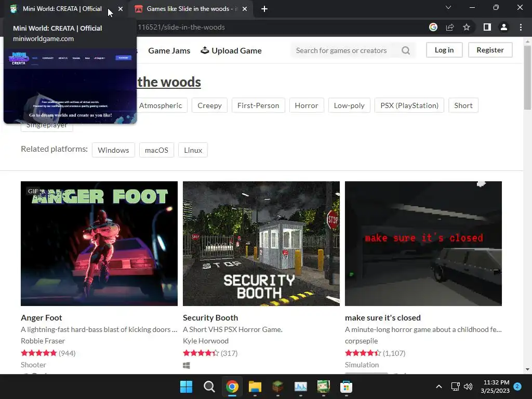Open the resource monitor taskbar icon

pos(301,387)
